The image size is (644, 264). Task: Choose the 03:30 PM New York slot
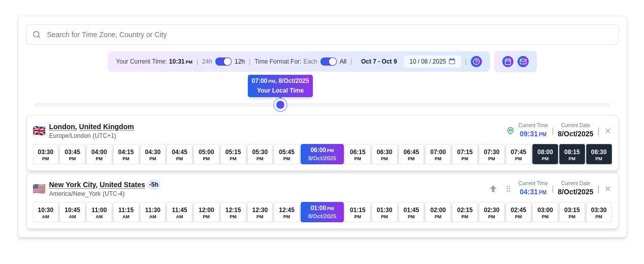pos(599,212)
